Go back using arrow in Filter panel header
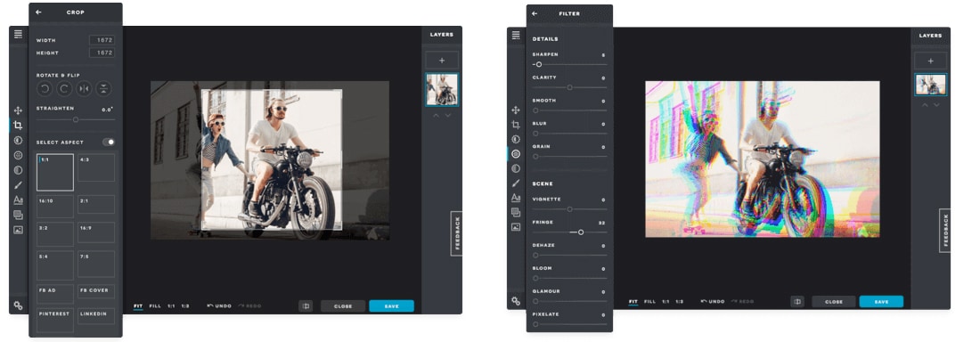 pos(535,13)
